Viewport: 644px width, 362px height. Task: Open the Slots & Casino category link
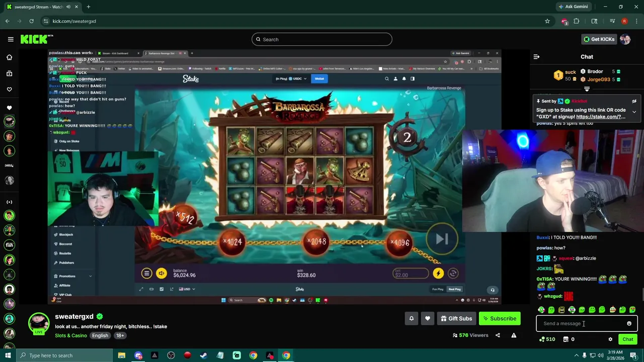tap(71, 335)
